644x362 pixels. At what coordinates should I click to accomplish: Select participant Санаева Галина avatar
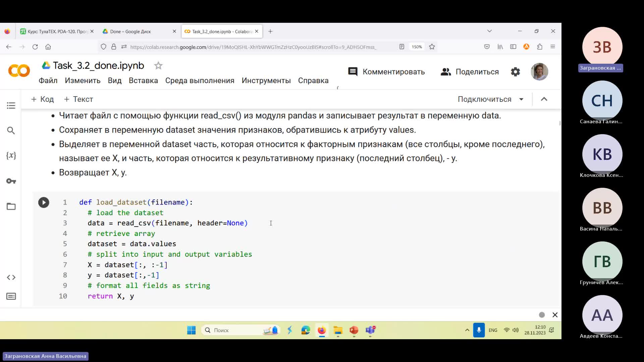(602, 101)
